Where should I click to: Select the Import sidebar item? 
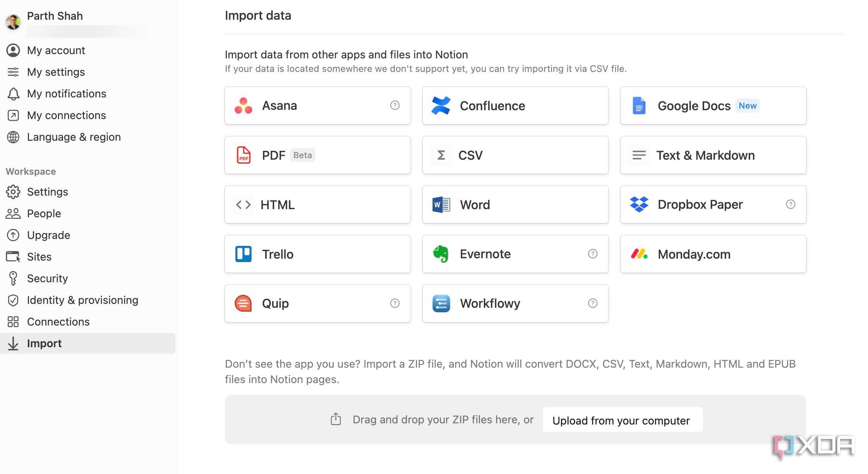tap(88, 343)
